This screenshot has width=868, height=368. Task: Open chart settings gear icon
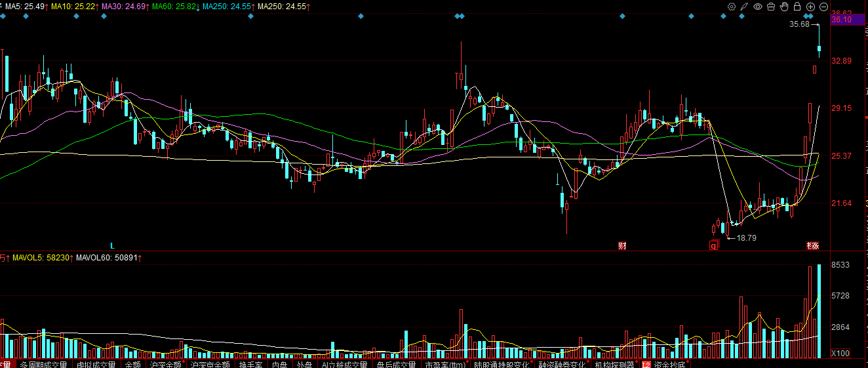(732, 6)
